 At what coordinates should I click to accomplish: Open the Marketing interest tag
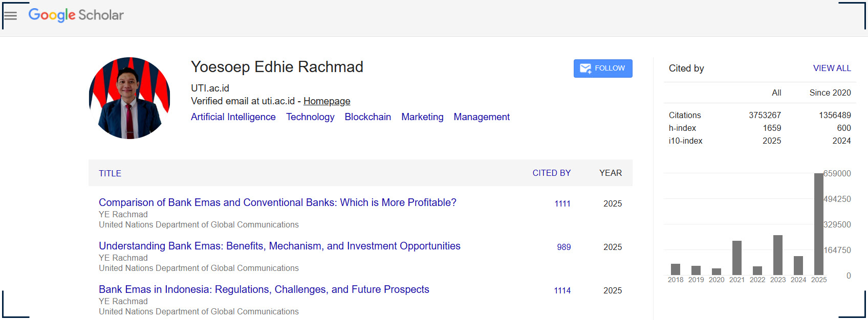click(x=422, y=117)
